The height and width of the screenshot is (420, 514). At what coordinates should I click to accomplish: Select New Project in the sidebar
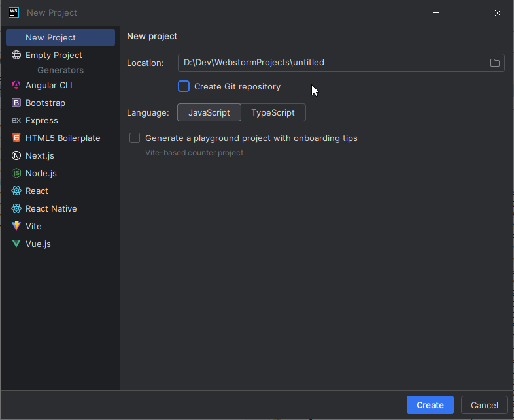60,37
